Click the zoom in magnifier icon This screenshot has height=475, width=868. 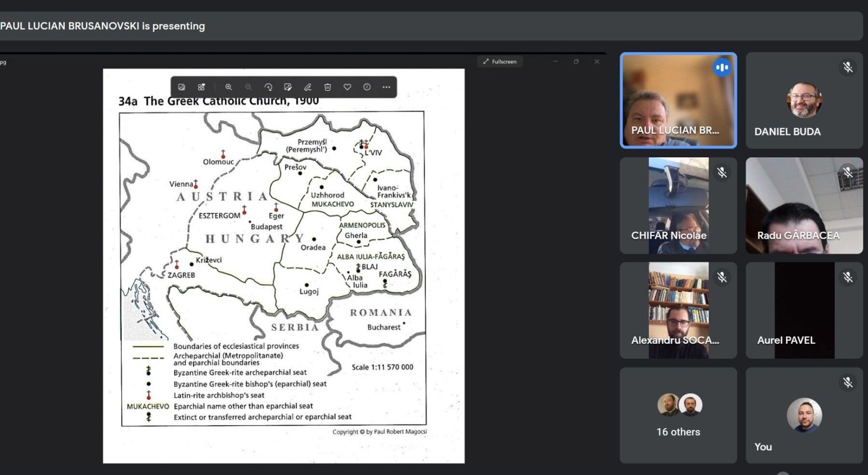(x=229, y=87)
